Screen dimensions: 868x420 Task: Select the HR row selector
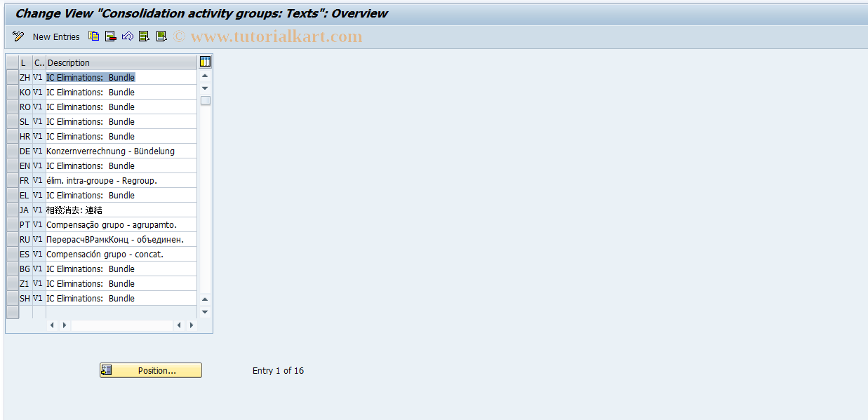pyautogui.click(x=13, y=136)
